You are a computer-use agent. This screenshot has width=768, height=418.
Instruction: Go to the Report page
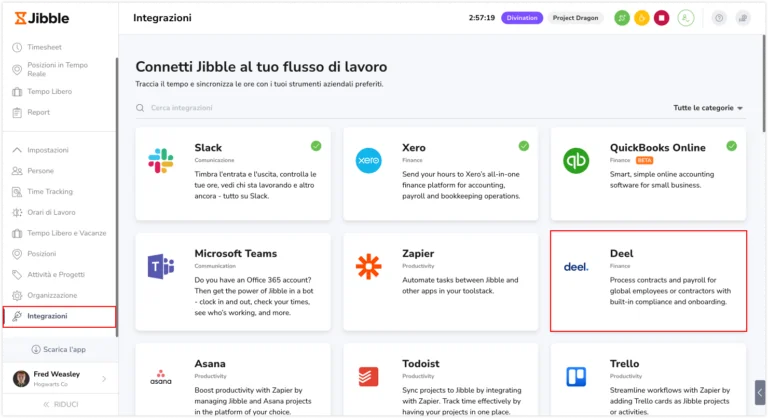point(38,112)
